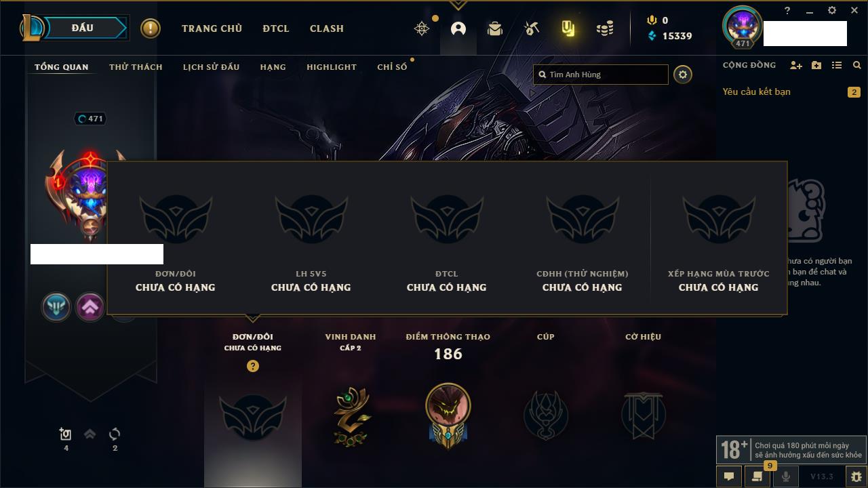Click the Tìm Anh Hùng search field

point(601,75)
